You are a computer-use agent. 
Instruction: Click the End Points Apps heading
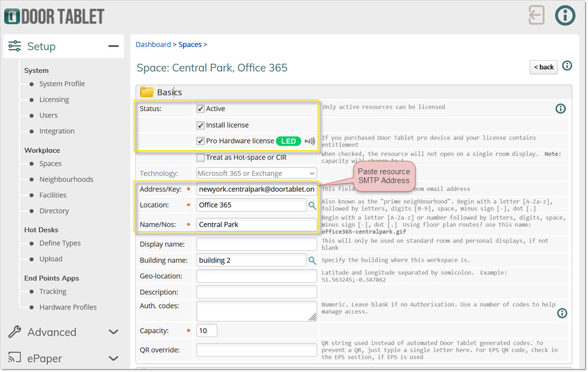coord(52,278)
